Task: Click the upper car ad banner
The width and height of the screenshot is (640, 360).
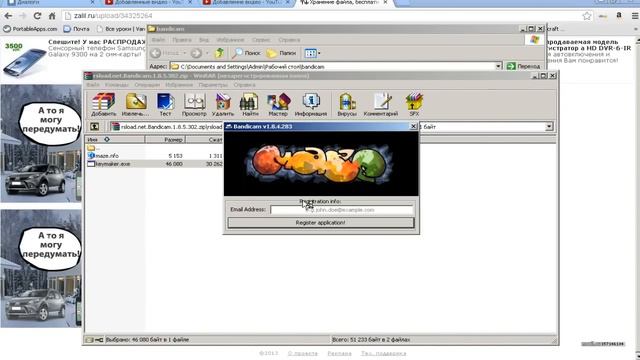Action: 41,143
